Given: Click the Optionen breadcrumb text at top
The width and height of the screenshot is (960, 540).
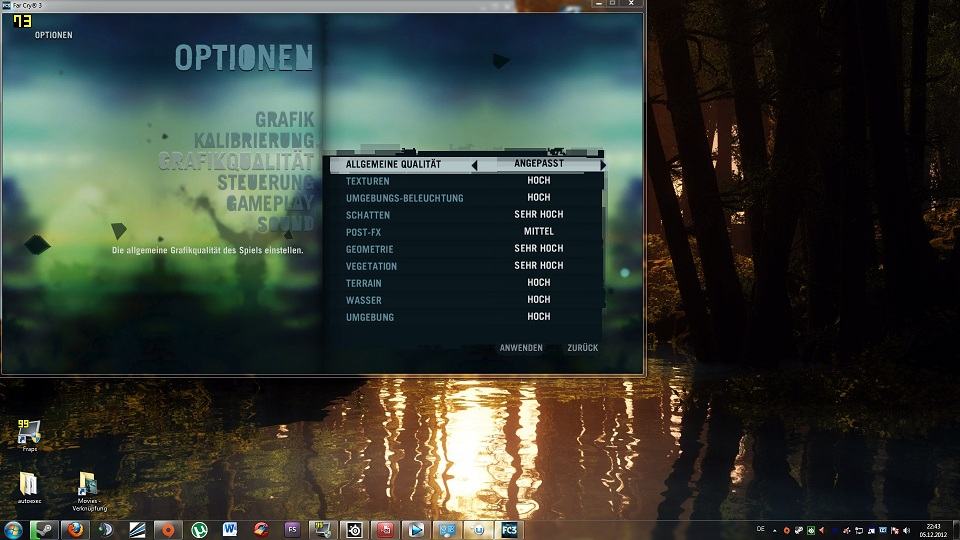Looking at the screenshot, I should 54,35.
